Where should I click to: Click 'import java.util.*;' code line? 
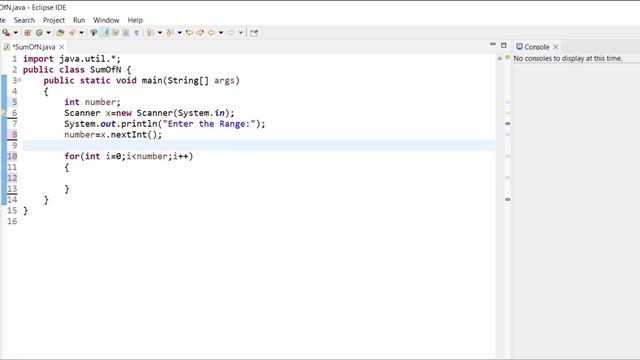[72, 59]
